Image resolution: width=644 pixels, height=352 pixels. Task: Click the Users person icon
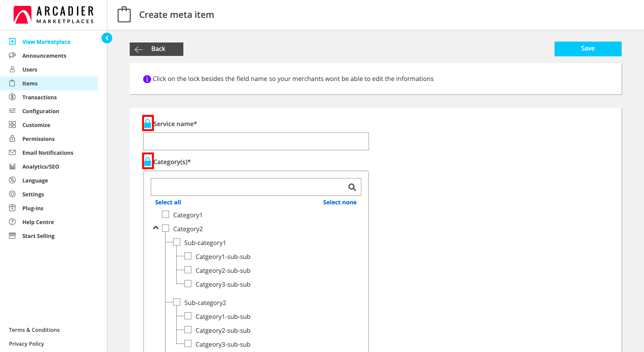point(13,69)
